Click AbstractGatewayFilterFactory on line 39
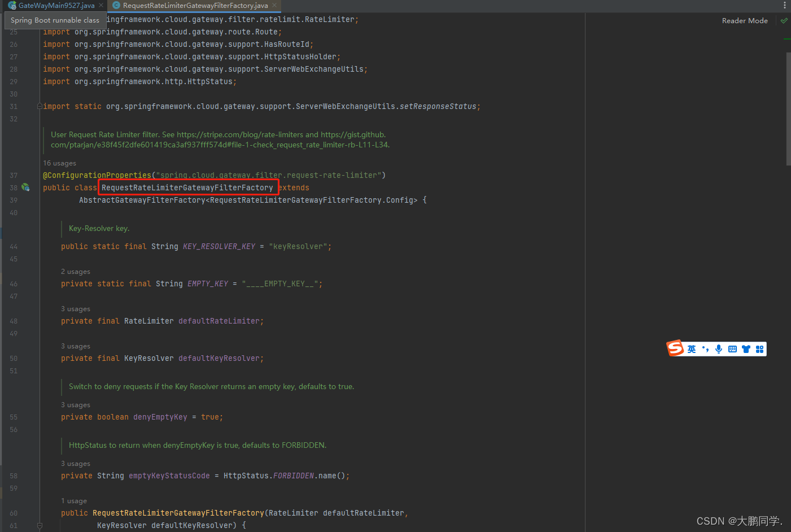Screen dimensions: 791x532 [x=142, y=200]
